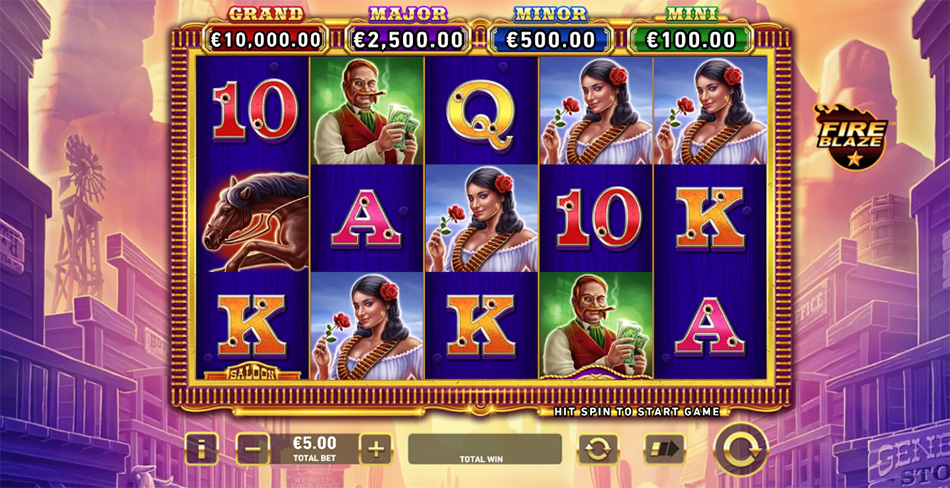Click the woman symbol in center reel
950x488 pixels.
coord(481,218)
